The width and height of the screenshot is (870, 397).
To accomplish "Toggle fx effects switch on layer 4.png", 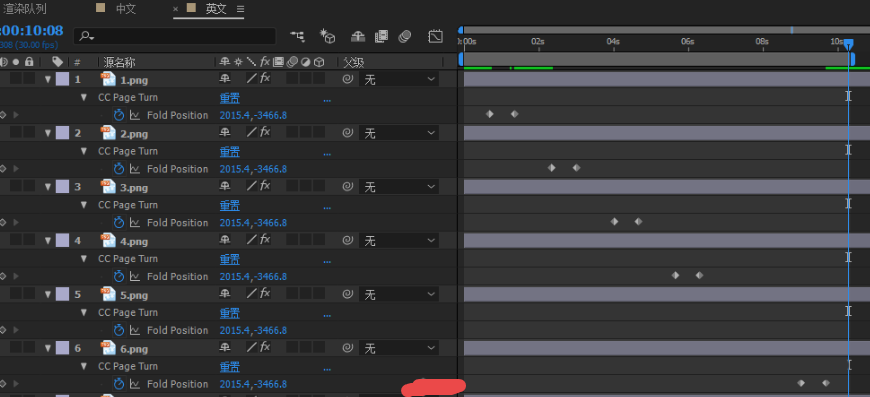I will [x=265, y=240].
